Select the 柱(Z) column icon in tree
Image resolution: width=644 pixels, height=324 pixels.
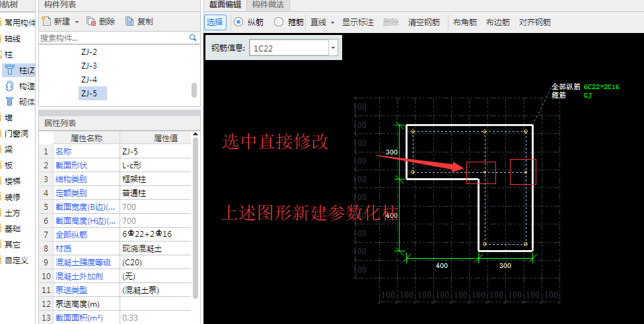click(9, 70)
